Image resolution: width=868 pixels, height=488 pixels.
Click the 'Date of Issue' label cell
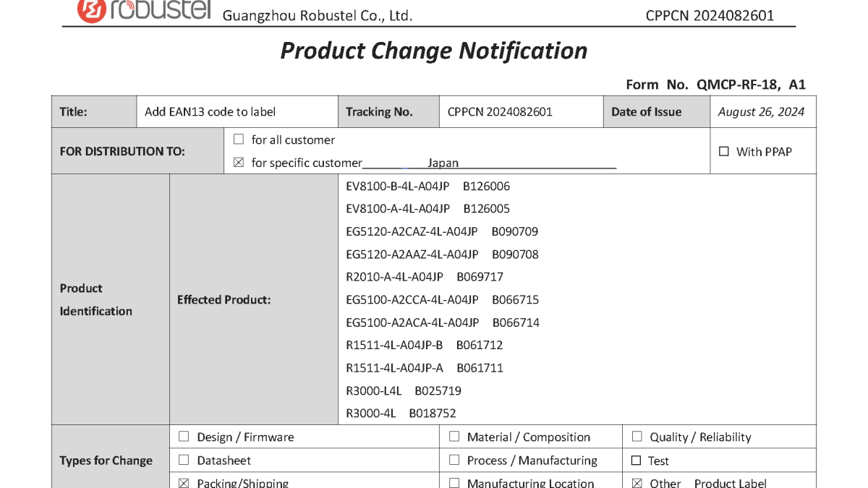657,112
